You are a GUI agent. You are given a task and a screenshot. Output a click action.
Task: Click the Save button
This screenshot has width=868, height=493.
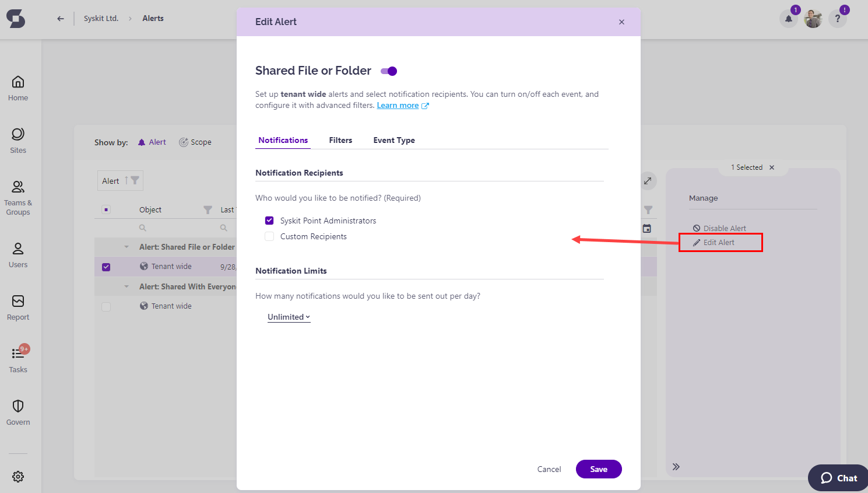point(599,469)
